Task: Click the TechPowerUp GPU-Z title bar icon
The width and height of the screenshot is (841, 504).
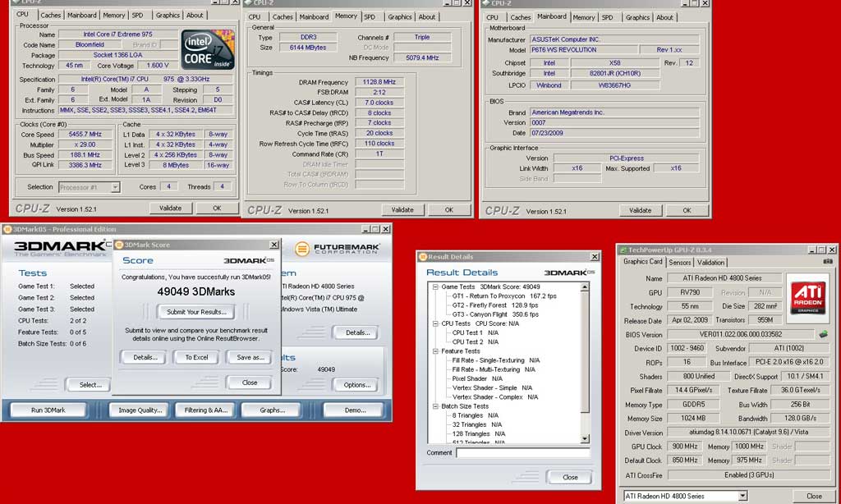Action: click(623, 250)
